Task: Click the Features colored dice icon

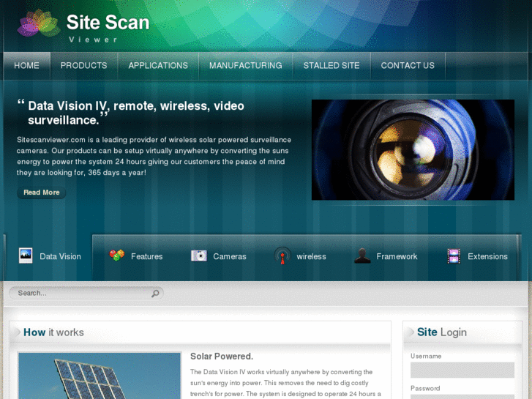Action: point(116,255)
